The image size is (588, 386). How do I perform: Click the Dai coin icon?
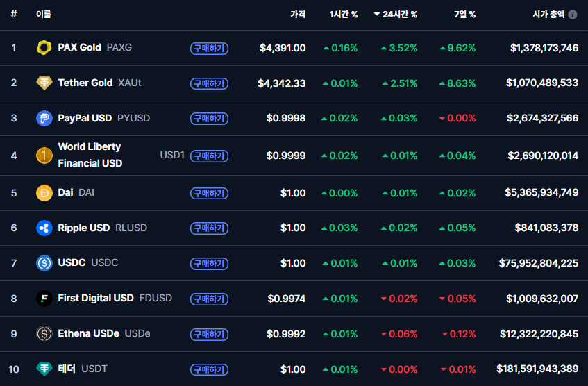point(44,193)
